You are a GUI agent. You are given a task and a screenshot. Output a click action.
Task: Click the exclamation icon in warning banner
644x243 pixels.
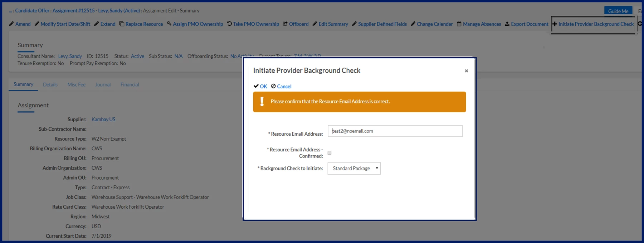pyautogui.click(x=262, y=102)
